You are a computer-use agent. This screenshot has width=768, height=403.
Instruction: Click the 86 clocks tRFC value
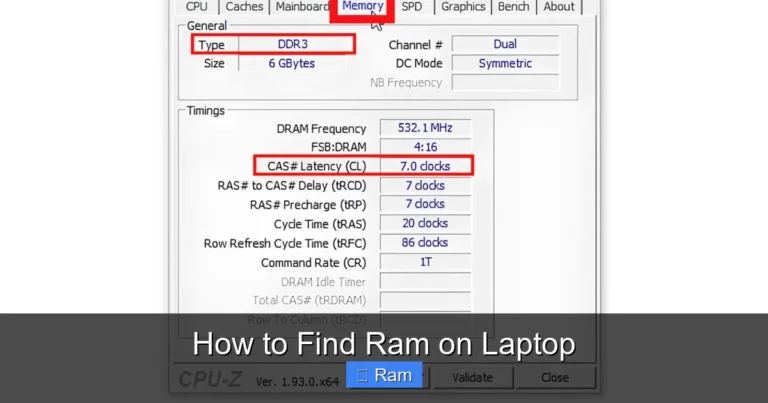(425, 242)
